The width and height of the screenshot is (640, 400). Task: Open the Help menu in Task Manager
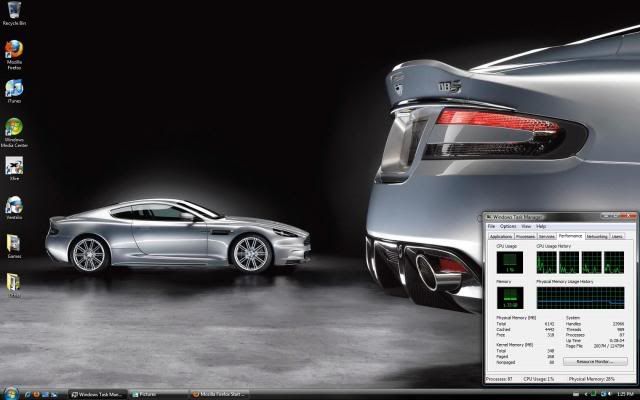coord(541,226)
